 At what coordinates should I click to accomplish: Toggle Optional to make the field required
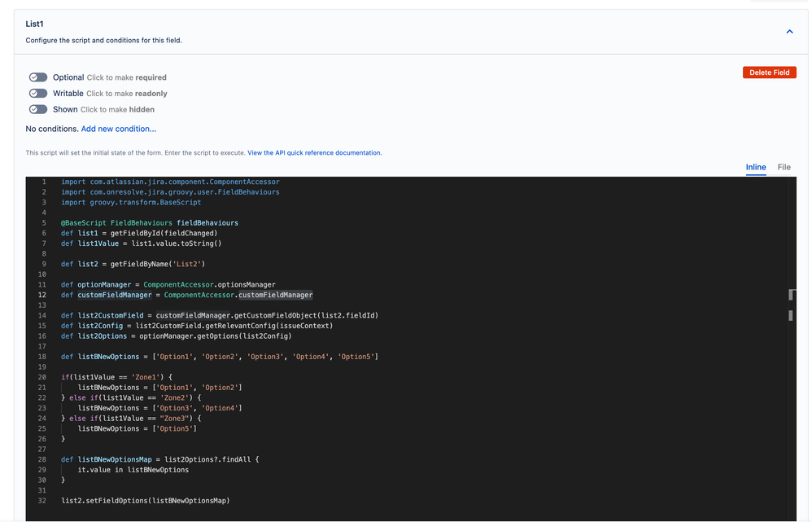click(x=38, y=77)
